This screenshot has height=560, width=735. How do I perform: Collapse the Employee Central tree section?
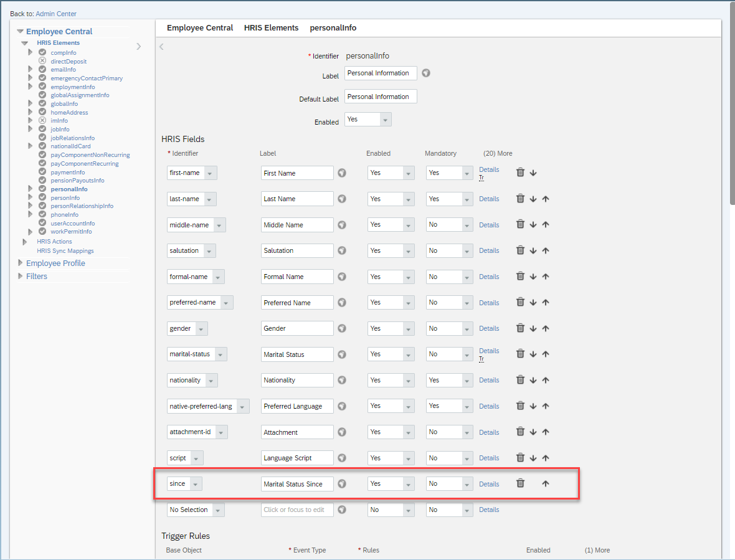(20, 31)
